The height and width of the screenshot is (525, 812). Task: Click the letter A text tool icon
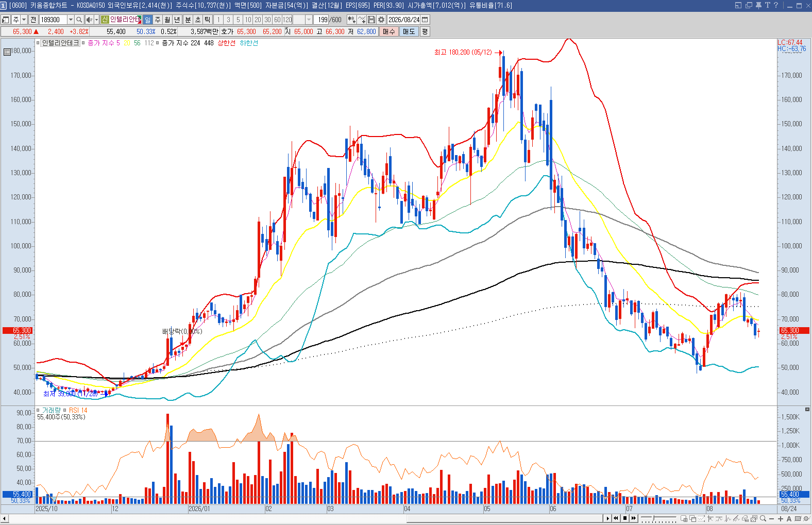(x=789, y=519)
